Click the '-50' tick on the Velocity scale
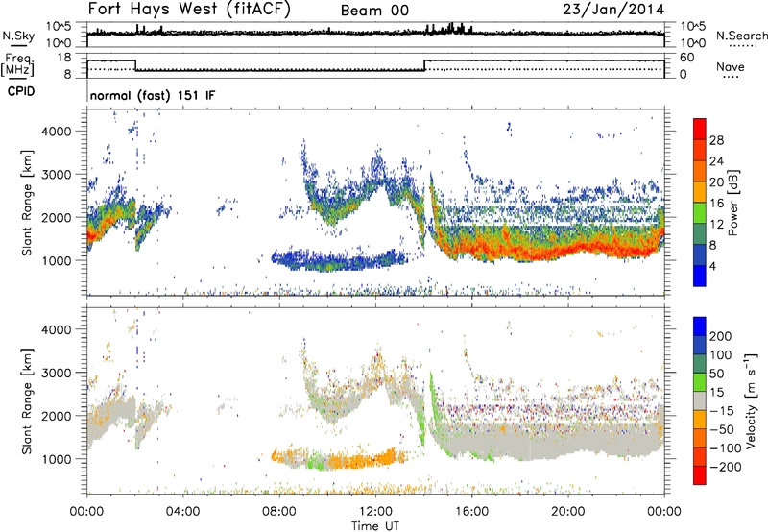 coord(722,429)
